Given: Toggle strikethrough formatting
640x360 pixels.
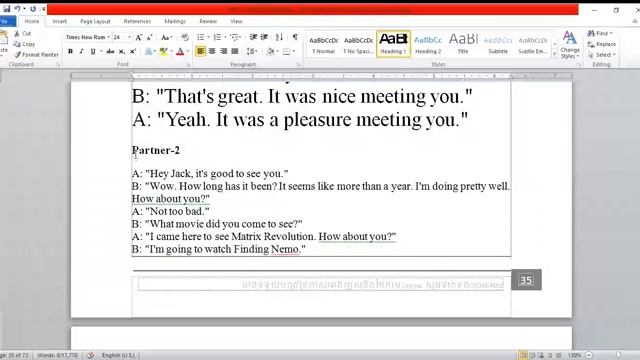Looking at the screenshot, I should pyautogui.click(x=110, y=51).
